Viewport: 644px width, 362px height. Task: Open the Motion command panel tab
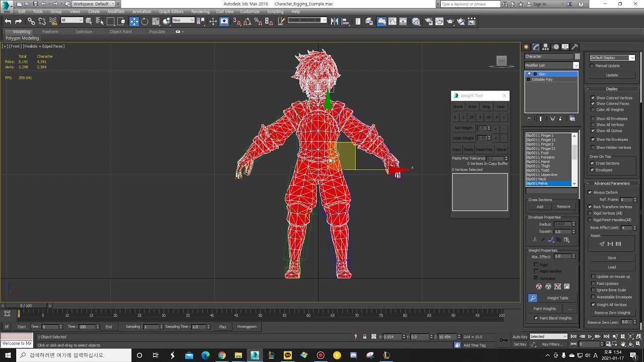point(556,47)
